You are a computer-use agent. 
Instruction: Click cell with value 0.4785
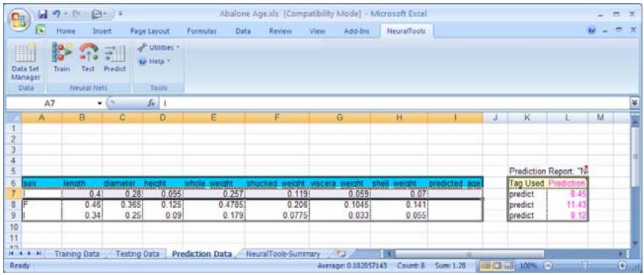(214, 204)
